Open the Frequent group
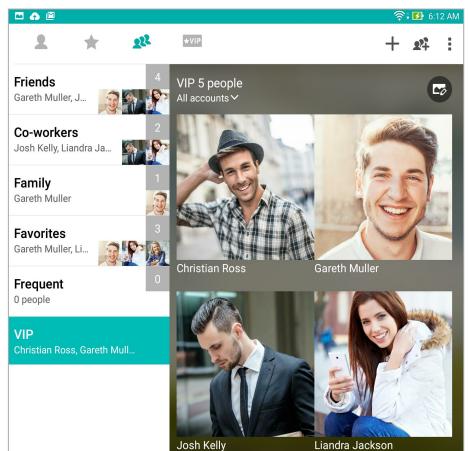 (x=89, y=292)
